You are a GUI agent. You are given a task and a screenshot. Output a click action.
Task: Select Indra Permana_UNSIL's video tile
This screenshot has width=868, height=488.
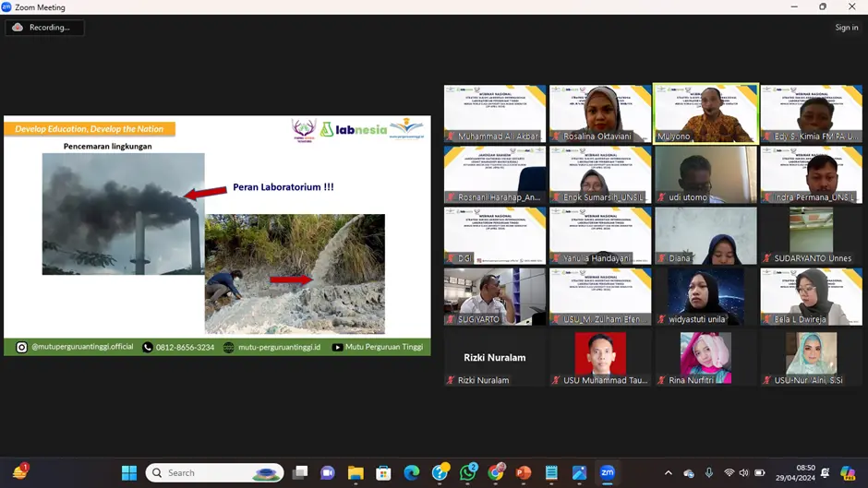coord(812,175)
